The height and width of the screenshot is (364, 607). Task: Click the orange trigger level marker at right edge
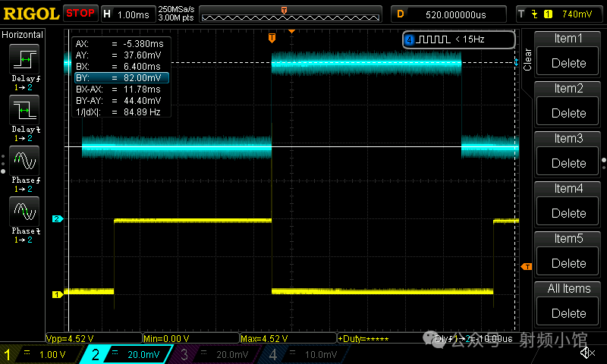point(527,266)
